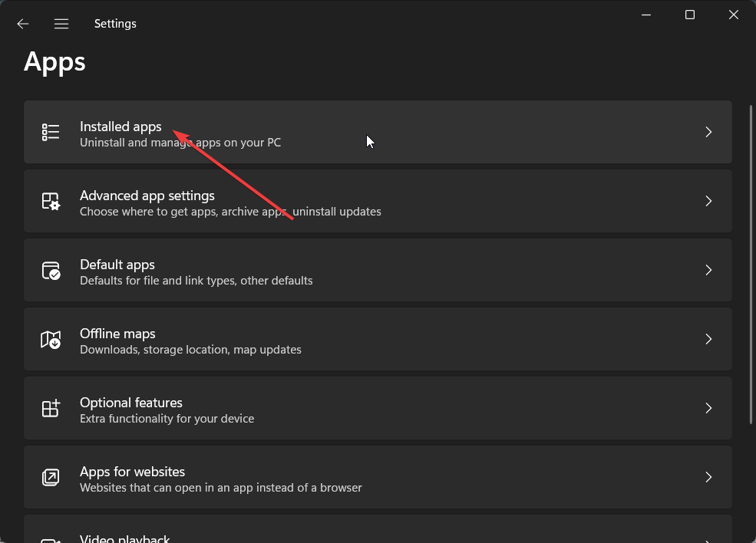
Task: Click the Advanced app settings gear icon
Action: [51, 201]
